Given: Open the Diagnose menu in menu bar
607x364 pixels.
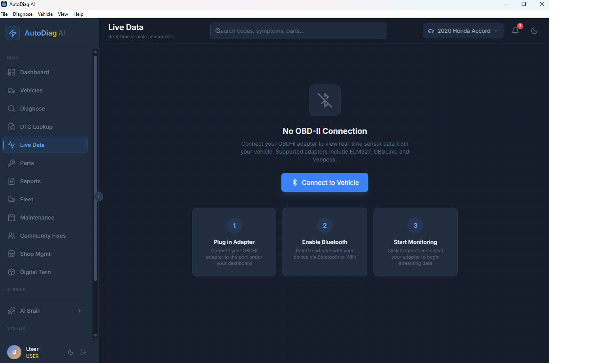Looking at the screenshot, I should point(23,14).
